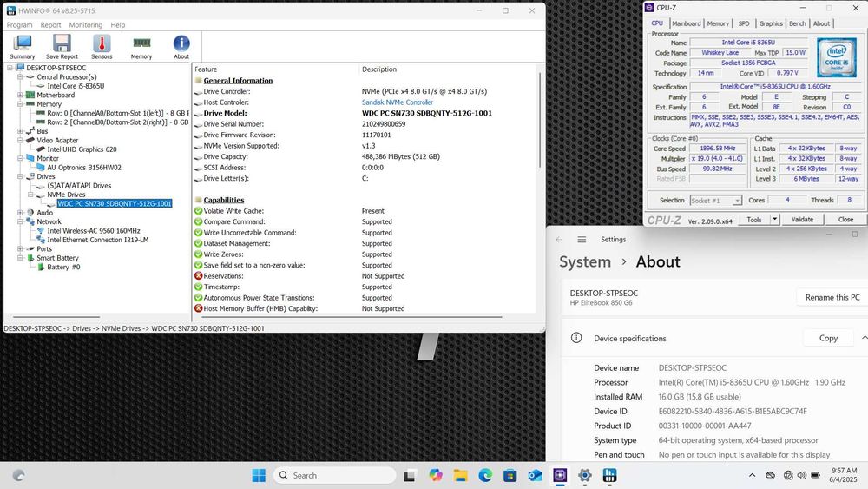Click the battery tray icon

pyautogui.click(x=815, y=475)
